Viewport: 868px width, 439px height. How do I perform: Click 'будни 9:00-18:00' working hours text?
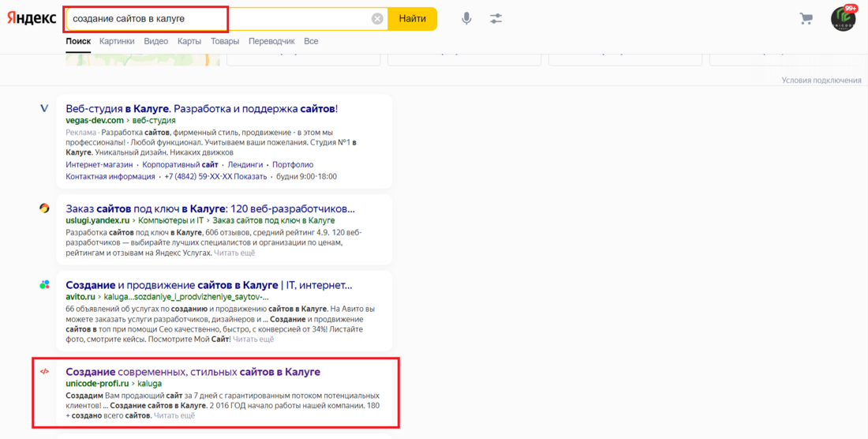coord(307,177)
